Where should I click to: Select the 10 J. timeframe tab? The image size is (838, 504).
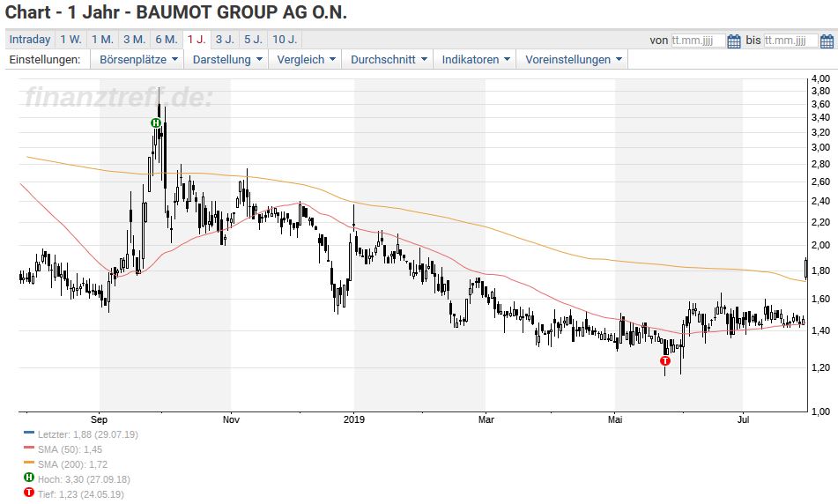285,40
